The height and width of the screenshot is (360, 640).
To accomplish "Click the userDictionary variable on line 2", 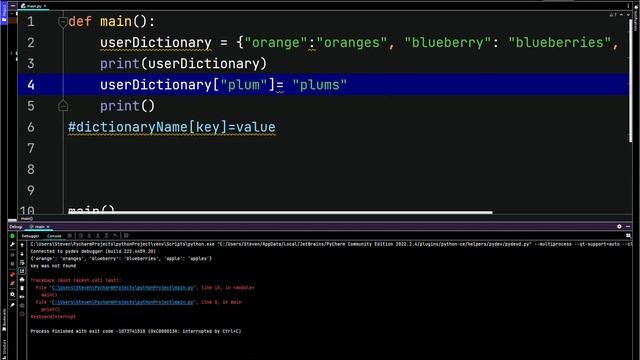I will 156,42.
